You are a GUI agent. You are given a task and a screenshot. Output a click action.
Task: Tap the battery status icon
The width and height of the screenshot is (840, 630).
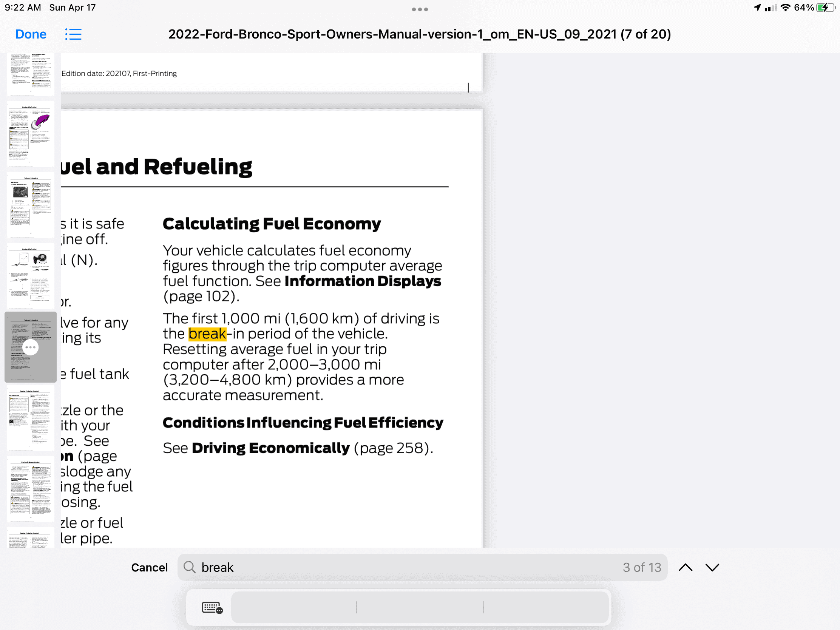[x=826, y=8]
